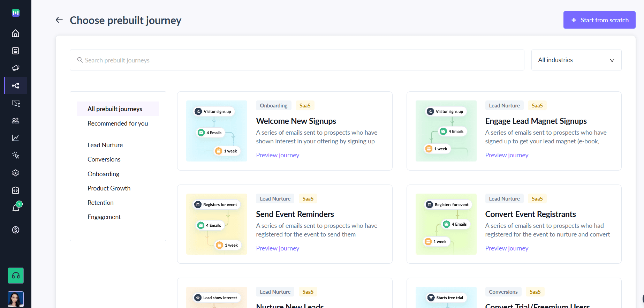Viewport: 644px width, 308px height.
Task: Select Lead Nurture category in the left list
Action: [105, 145]
